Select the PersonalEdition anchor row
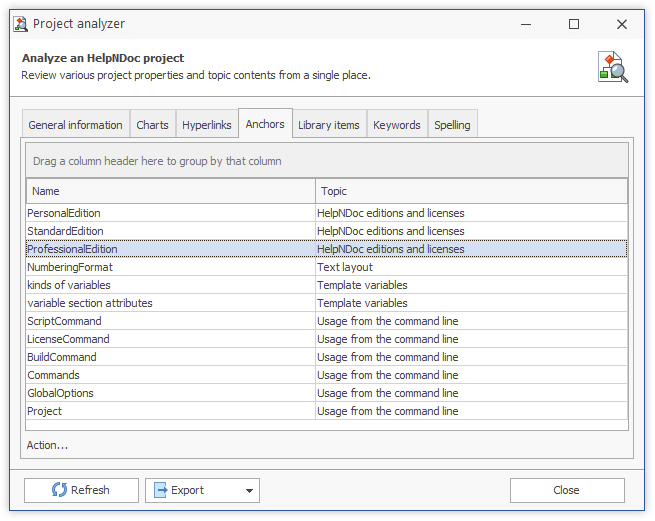Viewport: 655px width, 521px height. [x=327, y=213]
